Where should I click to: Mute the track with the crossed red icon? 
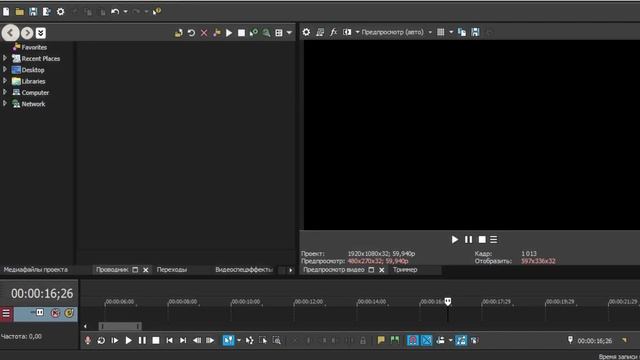(x=55, y=313)
